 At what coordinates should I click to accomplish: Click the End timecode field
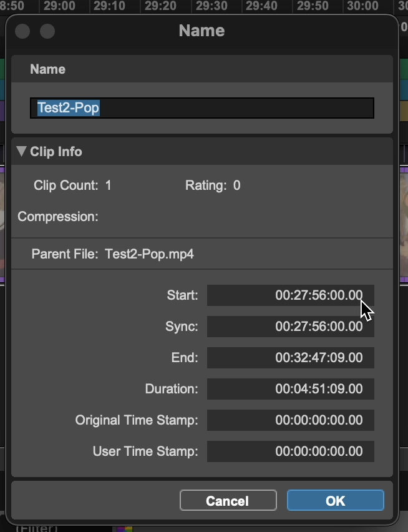290,358
